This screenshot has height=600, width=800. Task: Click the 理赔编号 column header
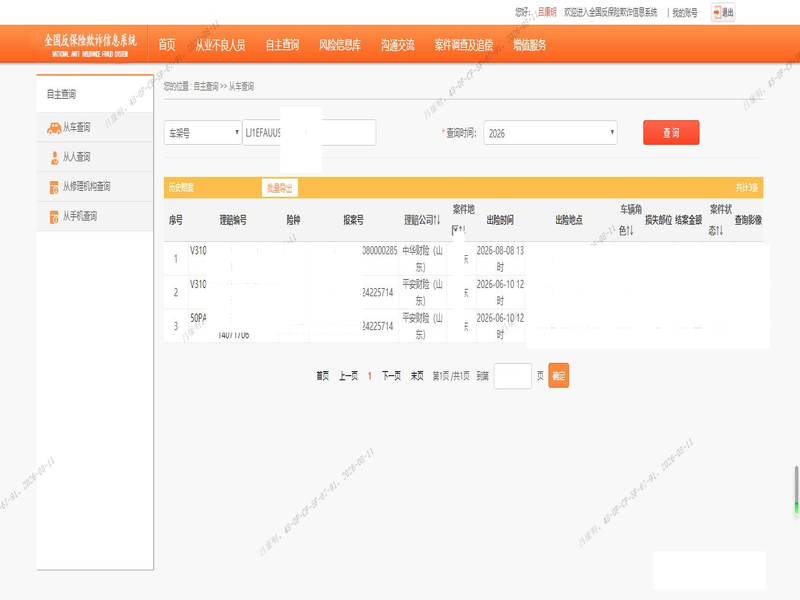point(233,220)
